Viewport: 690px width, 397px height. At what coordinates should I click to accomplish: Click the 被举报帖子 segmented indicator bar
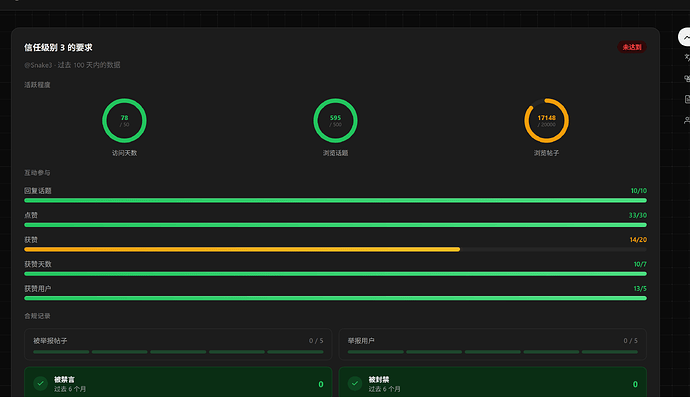pyautogui.click(x=178, y=352)
